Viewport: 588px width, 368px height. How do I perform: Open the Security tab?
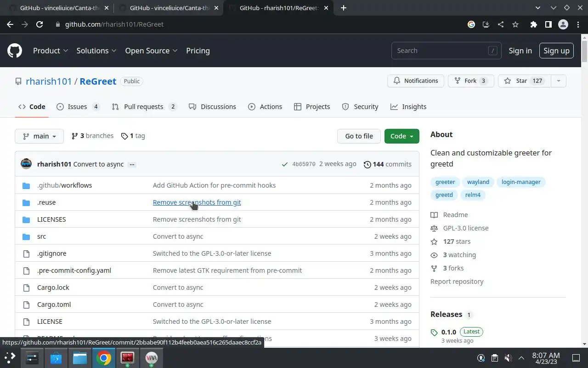click(360, 107)
